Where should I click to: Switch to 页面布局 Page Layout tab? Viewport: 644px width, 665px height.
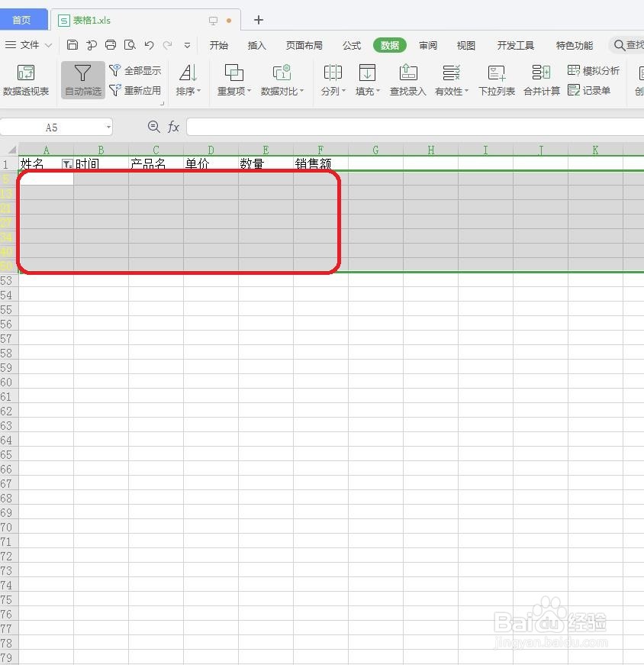click(x=304, y=45)
